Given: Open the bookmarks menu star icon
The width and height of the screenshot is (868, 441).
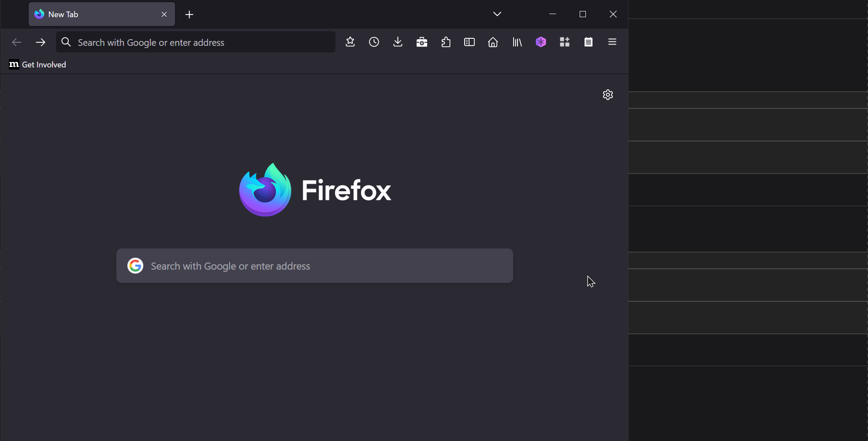Looking at the screenshot, I should tap(350, 42).
